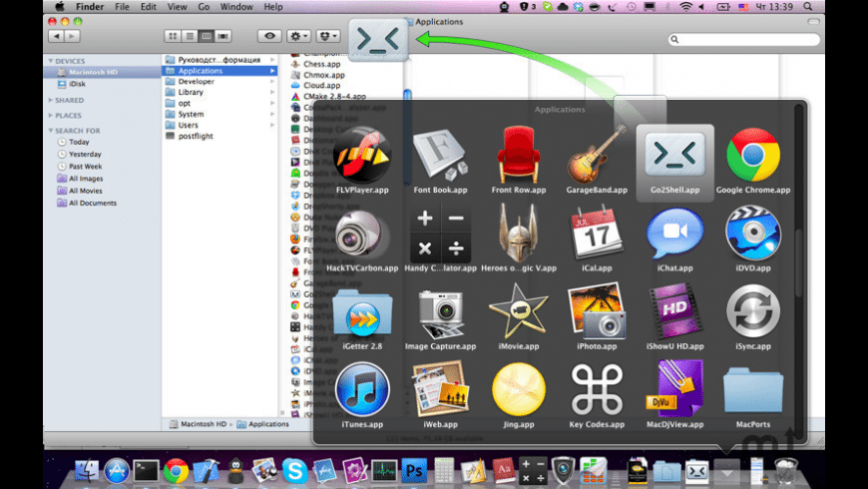
Task: Launch iTunes.app from the grid
Action: click(x=362, y=389)
